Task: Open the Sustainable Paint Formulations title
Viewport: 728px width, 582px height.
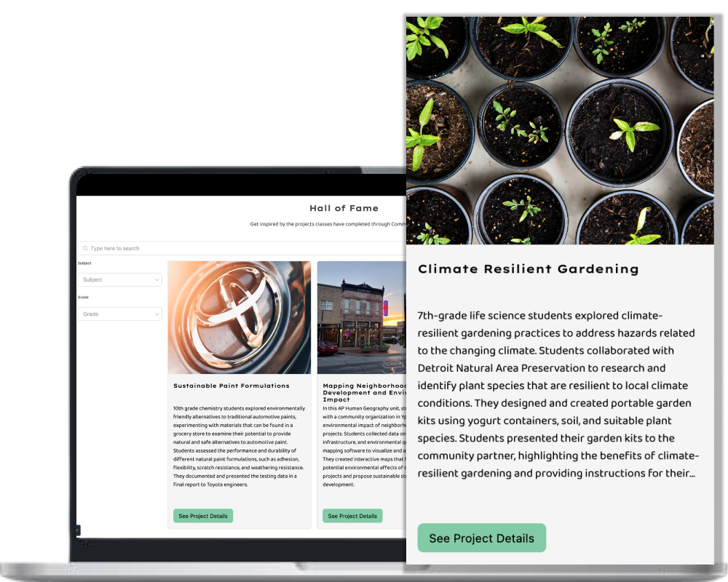Action: coord(232,386)
